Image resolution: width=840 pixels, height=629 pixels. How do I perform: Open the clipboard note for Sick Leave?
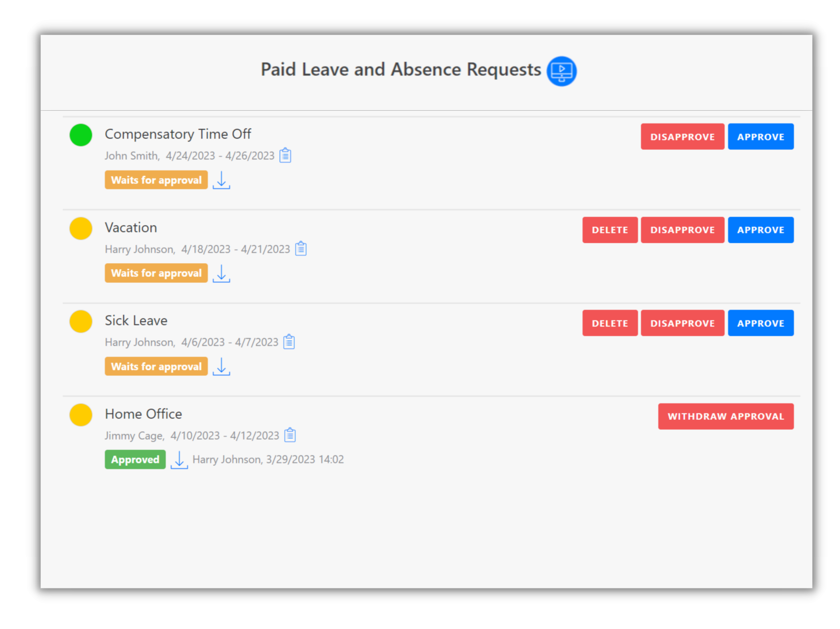289,342
